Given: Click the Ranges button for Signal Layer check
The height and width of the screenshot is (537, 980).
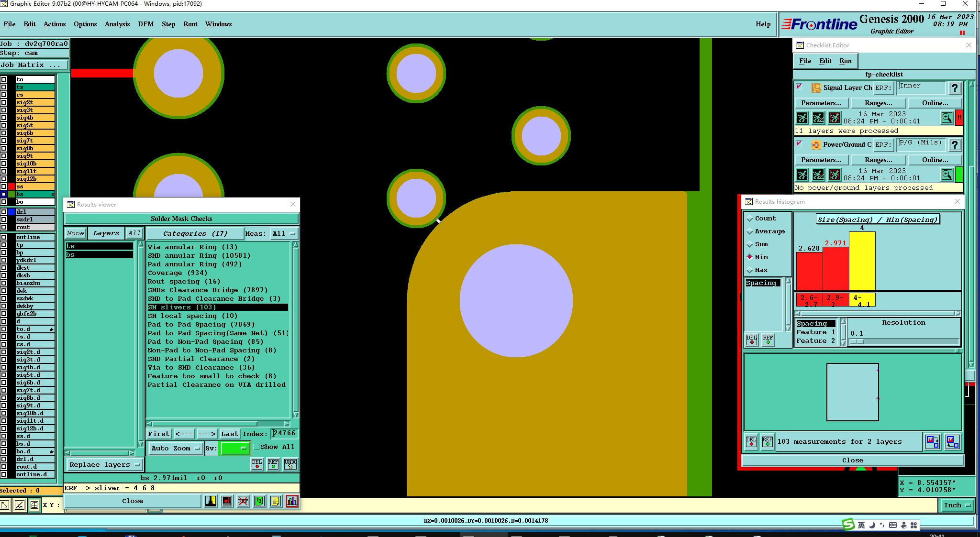Looking at the screenshot, I should click(x=878, y=103).
